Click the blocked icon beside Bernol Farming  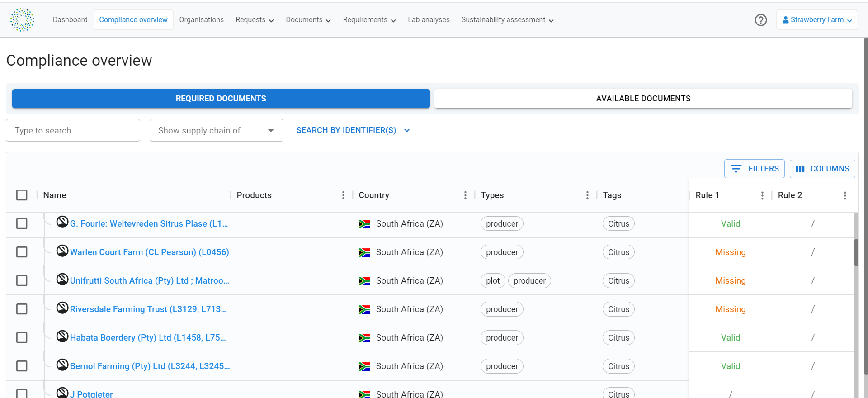coord(62,365)
